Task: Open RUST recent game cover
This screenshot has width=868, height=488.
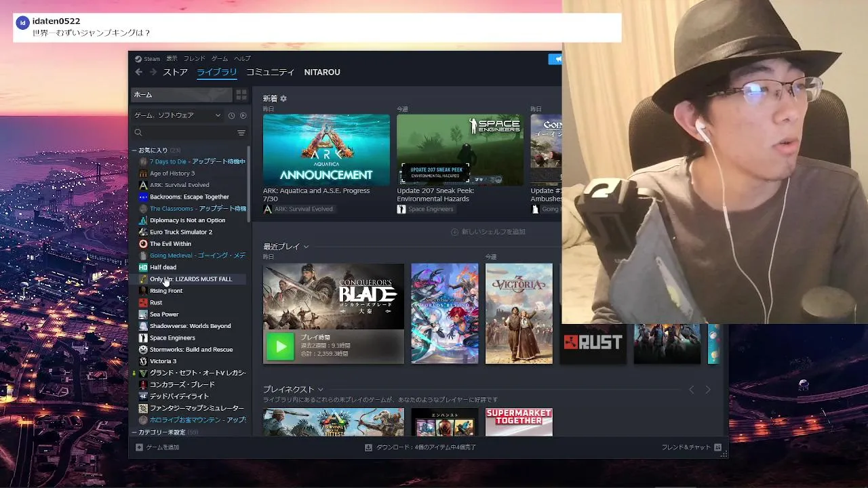Action: point(593,344)
